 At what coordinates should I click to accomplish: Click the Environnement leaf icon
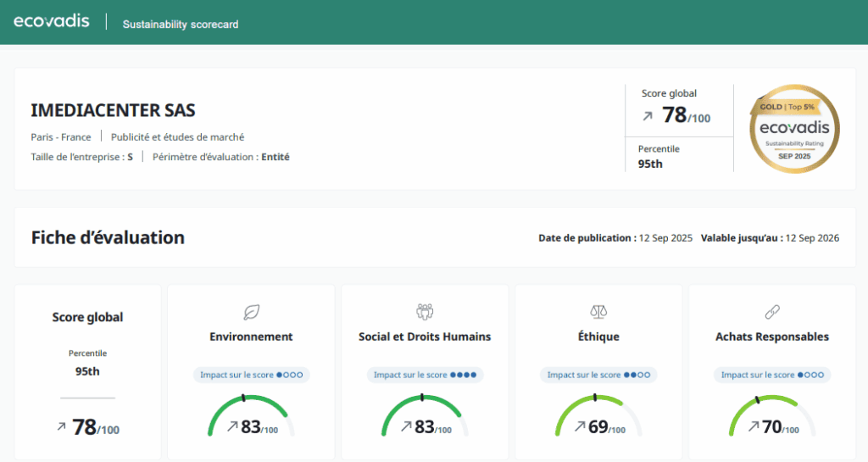(x=251, y=312)
